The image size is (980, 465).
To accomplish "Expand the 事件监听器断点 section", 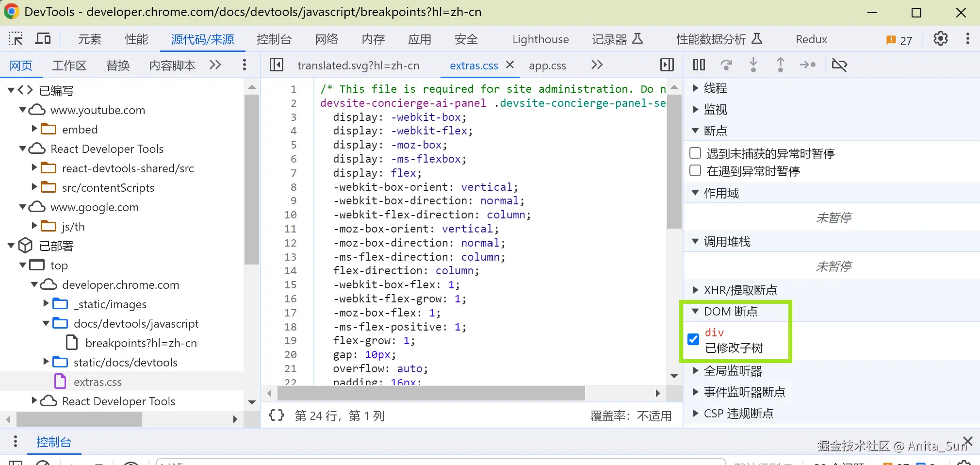I will coord(696,392).
